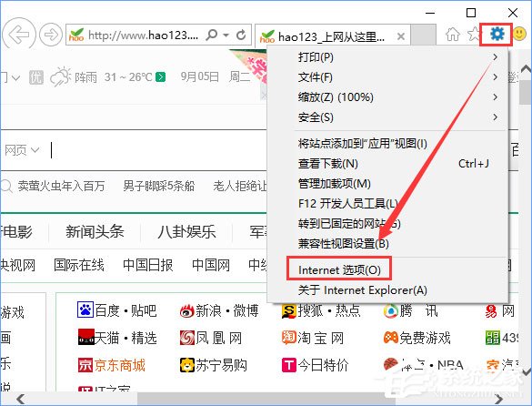Open the 八卦娱乐 category tab
The height and width of the screenshot is (406, 532).
(186, 232)
